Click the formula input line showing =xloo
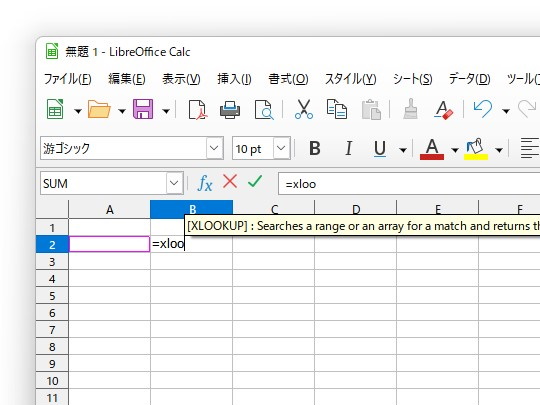 pyautogui.click(x=409, y=184)
